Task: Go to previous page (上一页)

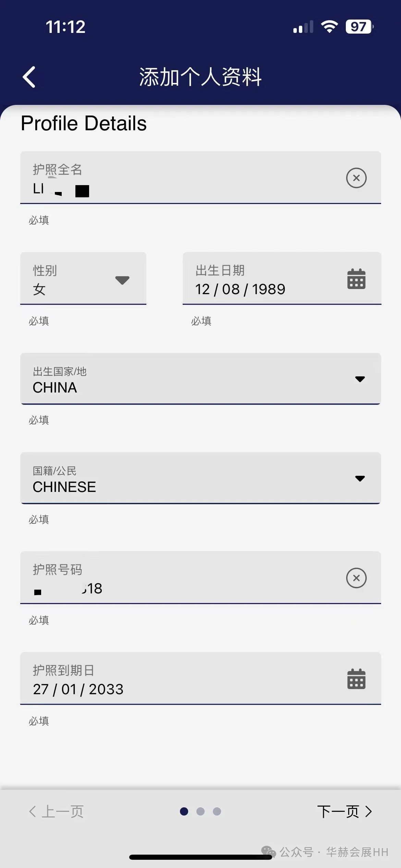Action: 56,811
